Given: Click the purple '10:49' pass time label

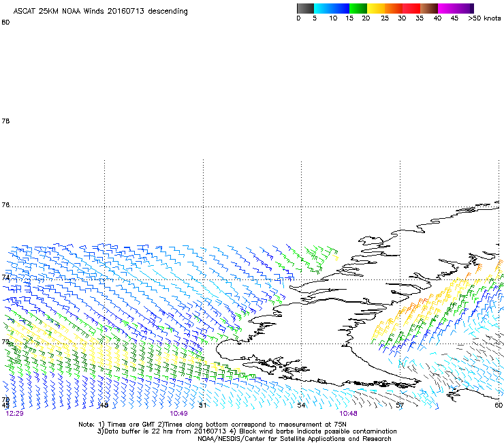Looking at the screenshot, I should [178, 414].
